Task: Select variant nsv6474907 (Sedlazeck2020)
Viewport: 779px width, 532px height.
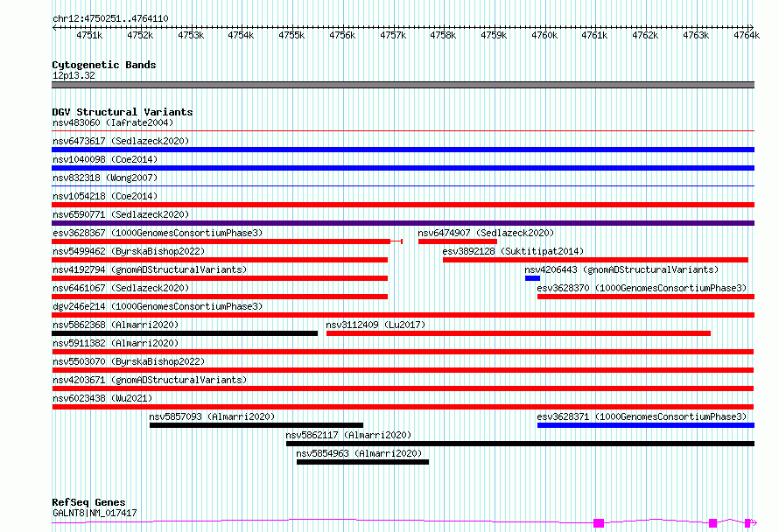Action: pos(486,233)
